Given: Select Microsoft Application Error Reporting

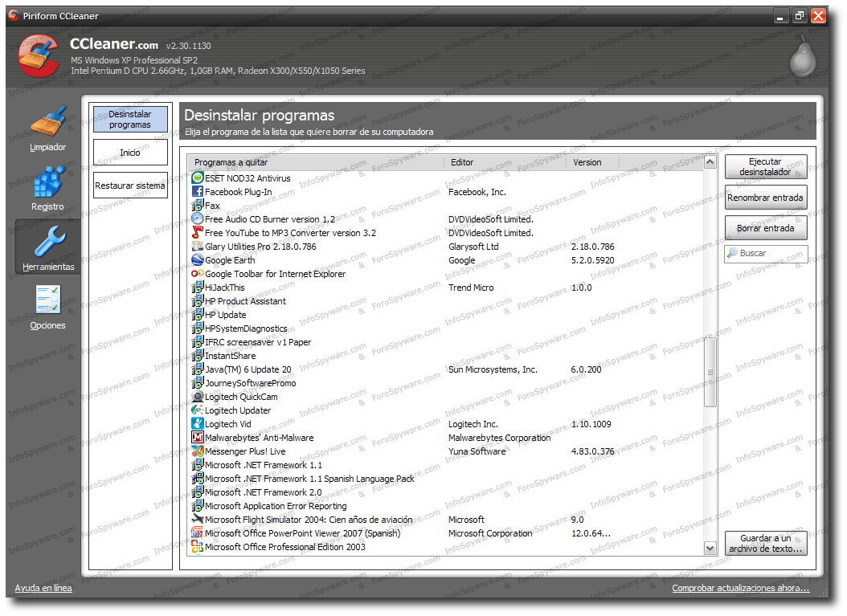Looking at the screenshot, I should pos(447,506).
